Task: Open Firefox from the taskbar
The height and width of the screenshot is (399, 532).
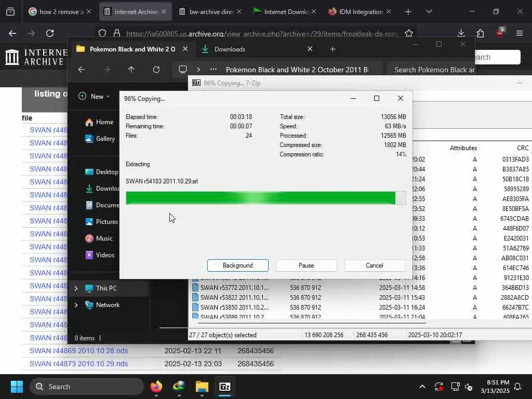Action: point(156,387)
